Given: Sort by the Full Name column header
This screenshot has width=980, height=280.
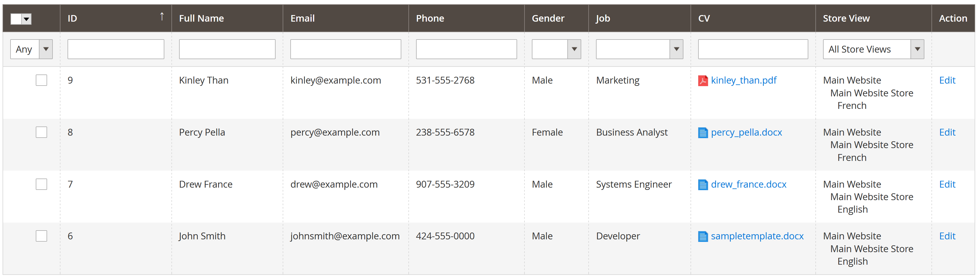Looking at the screenshot, I should [201, 18].
